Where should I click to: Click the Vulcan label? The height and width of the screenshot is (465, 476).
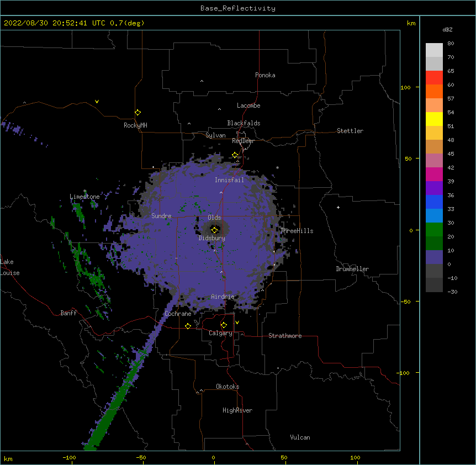pos(300,437)
